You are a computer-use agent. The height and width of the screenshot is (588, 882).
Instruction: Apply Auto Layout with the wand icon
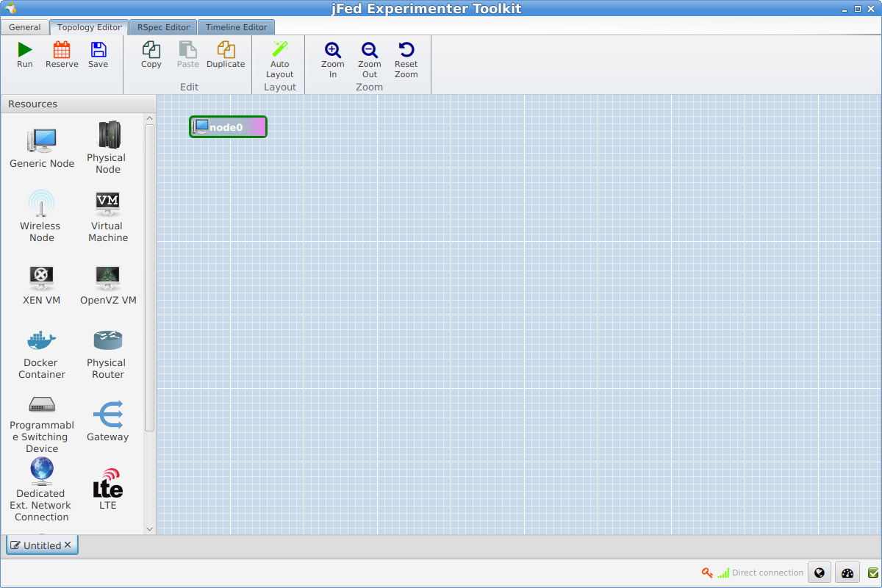(280, 49)
